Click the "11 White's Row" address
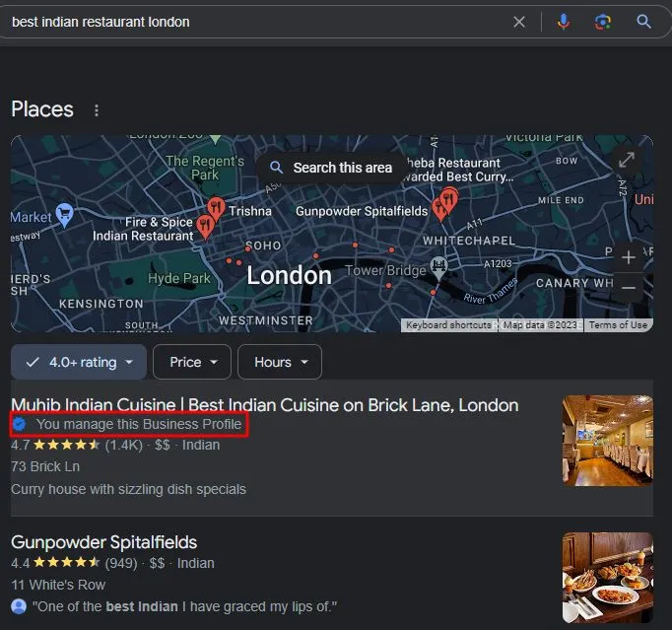Viewport: 672px width, 630px height. [x=58, y=585]
